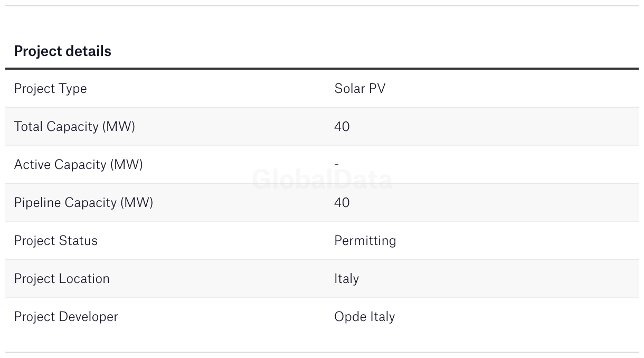644x358 pixels.
Task: Click the Project details heading
Action: click(x=62, y=51)
